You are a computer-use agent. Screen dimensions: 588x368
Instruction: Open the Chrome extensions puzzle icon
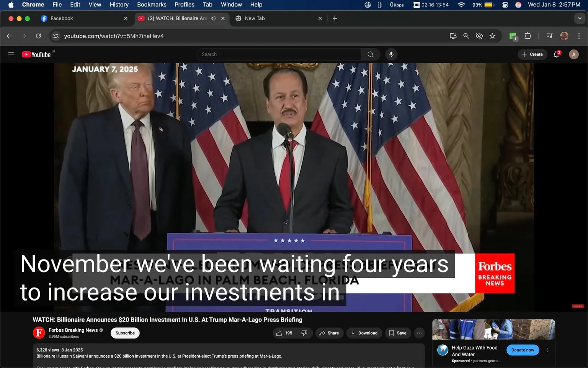click(x=528, y=36)
